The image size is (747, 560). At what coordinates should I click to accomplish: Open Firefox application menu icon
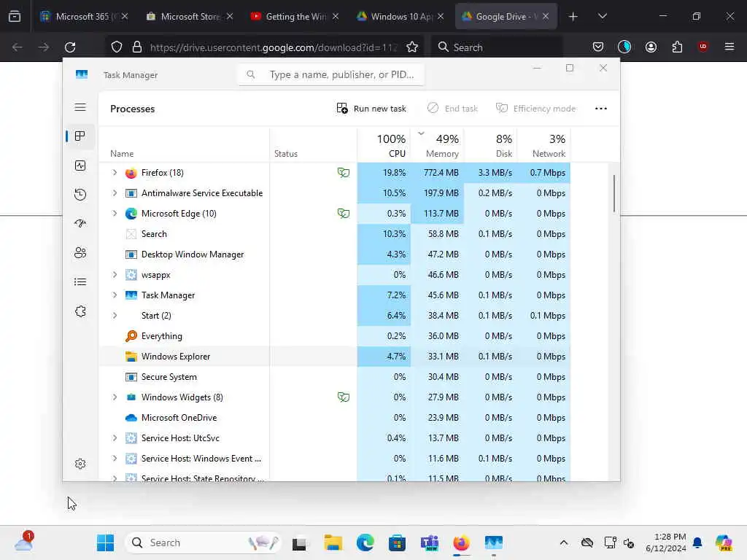729,47
